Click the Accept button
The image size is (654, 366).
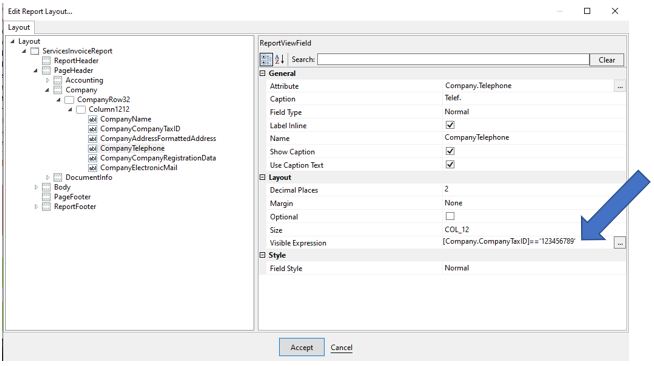pos(302,347)
